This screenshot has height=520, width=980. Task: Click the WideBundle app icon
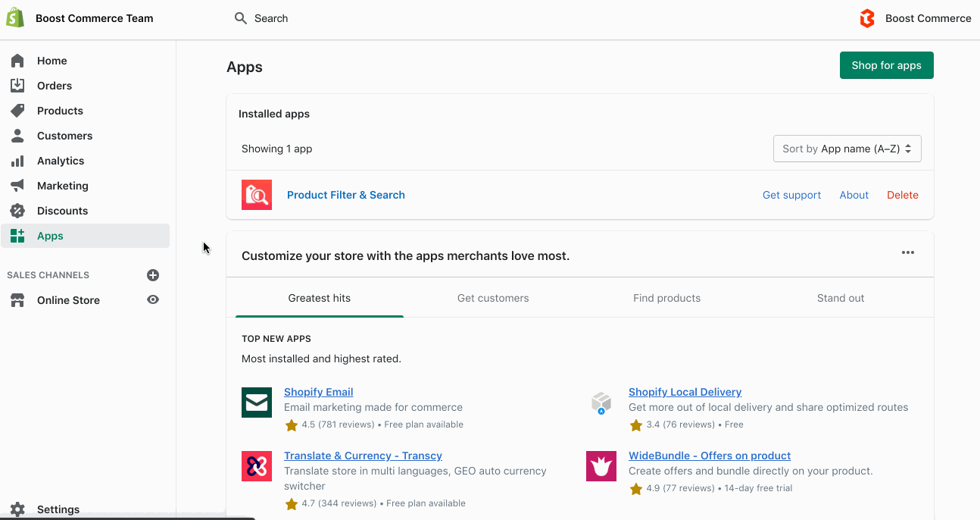tap(601, 466)
